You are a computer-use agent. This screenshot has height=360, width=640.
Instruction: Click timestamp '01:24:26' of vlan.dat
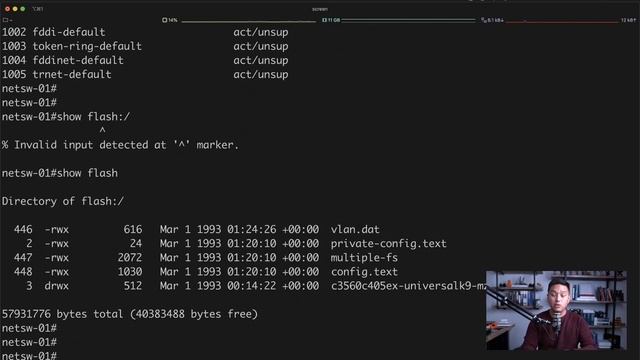pyautogui.click(x=251, y=229)
